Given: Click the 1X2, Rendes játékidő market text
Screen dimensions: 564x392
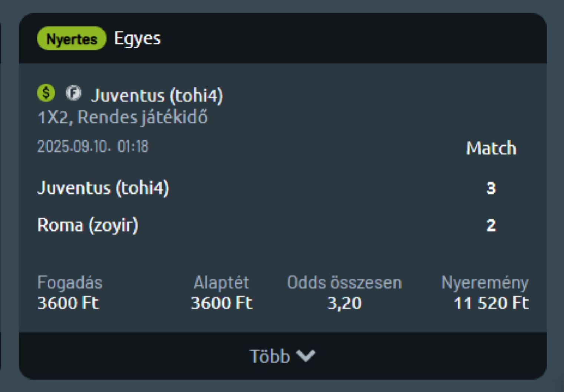Looking at the screenshot, I should click(122, 117).
